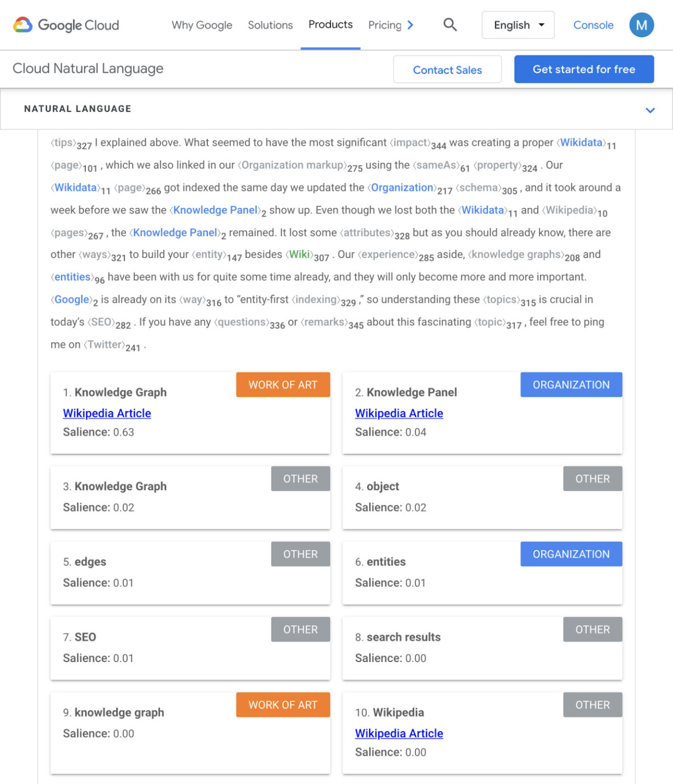Image resolution: width=673 pixels, height=784 pixels.
Task: Click the OTHER label on the SEO card
Action: tap(300, 629)
